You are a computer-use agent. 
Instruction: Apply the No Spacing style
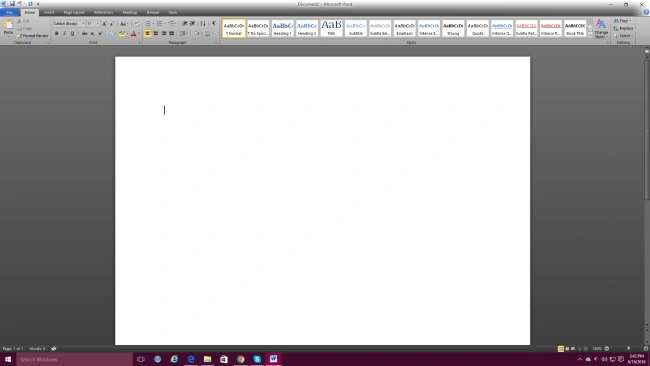258,28
